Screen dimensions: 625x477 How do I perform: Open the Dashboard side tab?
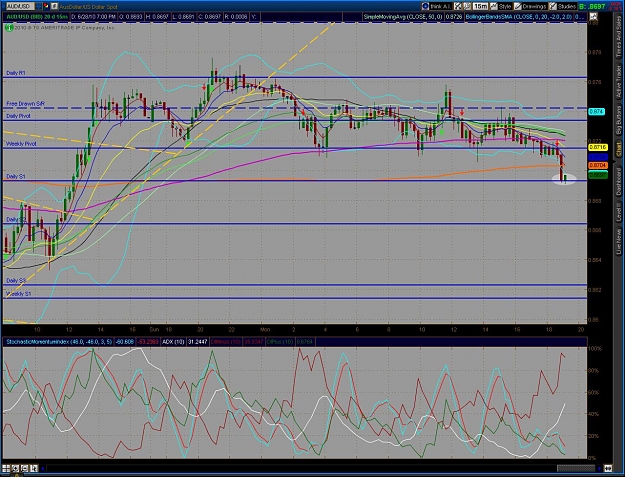619,181
